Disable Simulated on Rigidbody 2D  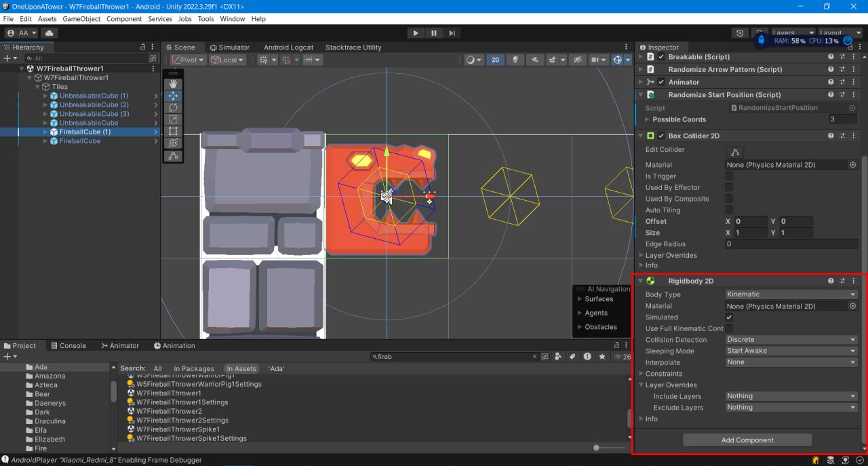[729, 317]
